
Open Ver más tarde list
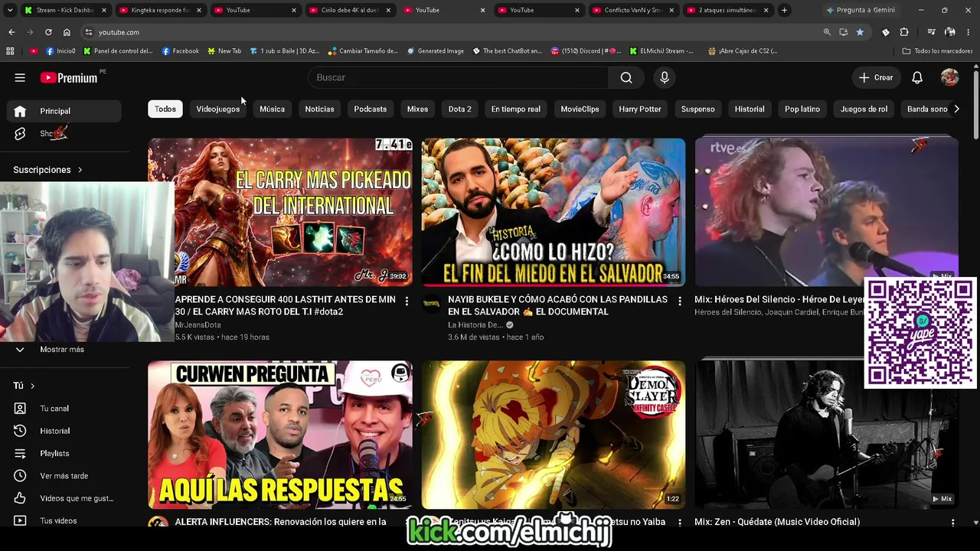64,476
